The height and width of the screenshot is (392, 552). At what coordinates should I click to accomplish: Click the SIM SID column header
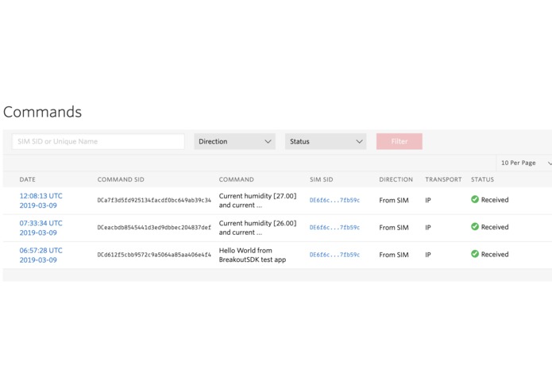(x=322, y=179)
